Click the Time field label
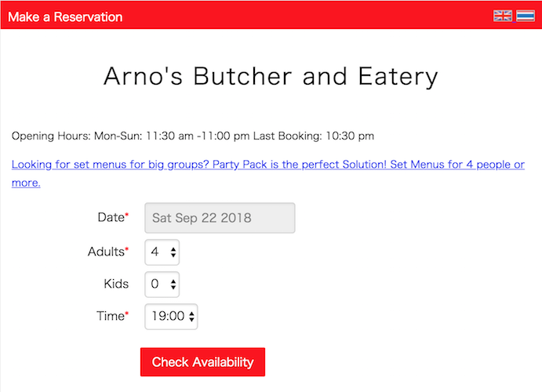The width and height of the screenshot is (542, 392). coord(112,316)
